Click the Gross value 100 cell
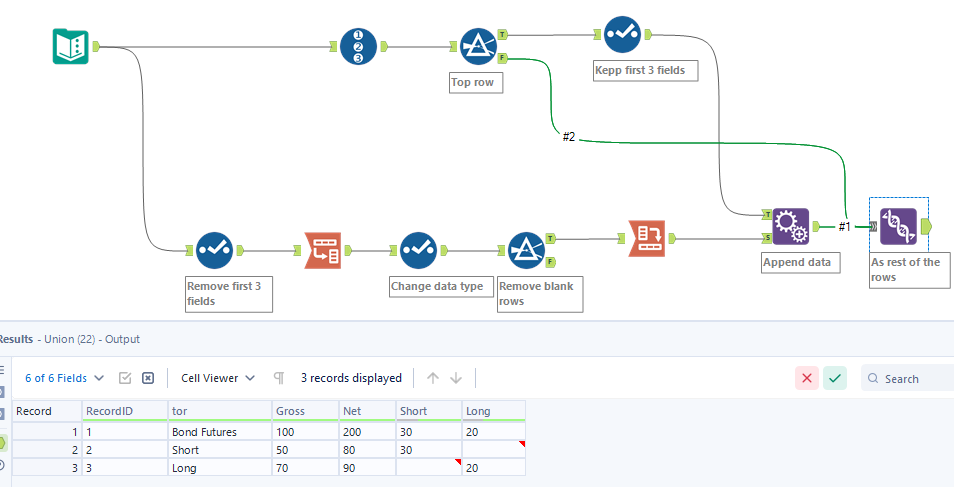The width and height of the screenshot is (954, 487). (x=305, y=432)
